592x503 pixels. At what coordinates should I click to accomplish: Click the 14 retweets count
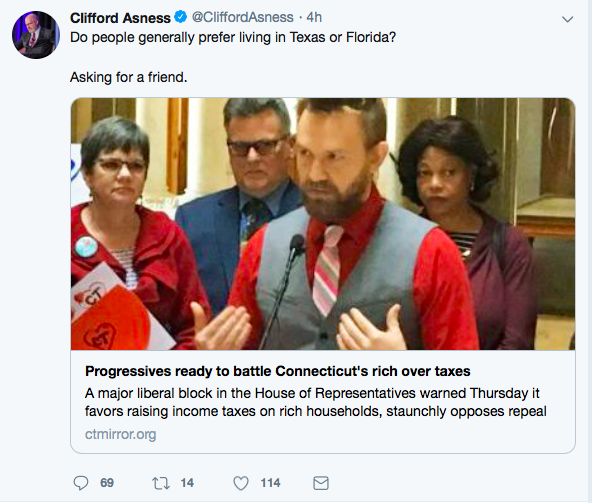click(187, 483)
